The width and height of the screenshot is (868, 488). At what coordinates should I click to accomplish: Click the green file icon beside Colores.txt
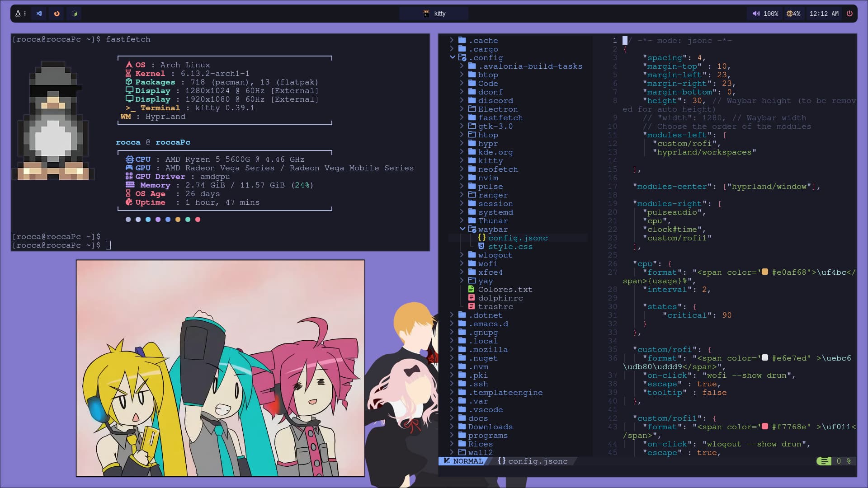(x=472, y=289)
